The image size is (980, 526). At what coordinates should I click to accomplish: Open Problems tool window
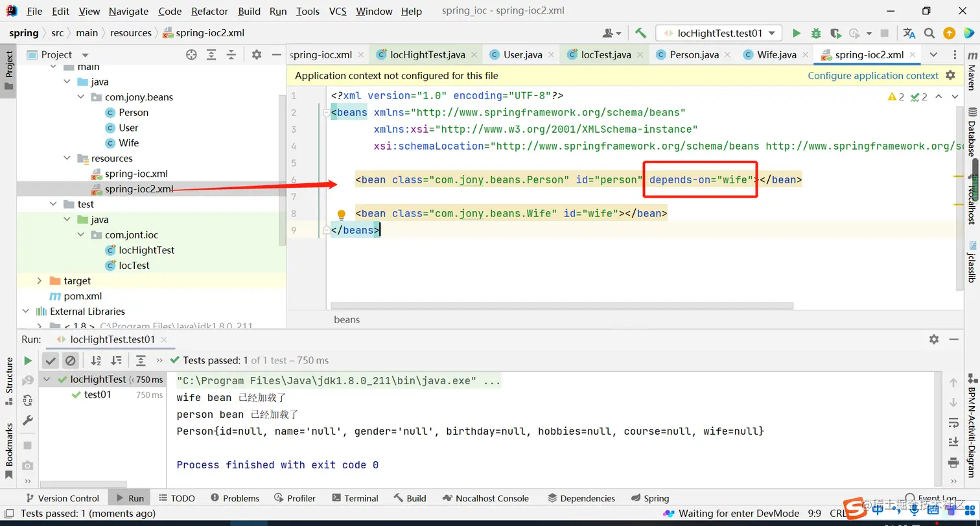click(x=235, y=498)
